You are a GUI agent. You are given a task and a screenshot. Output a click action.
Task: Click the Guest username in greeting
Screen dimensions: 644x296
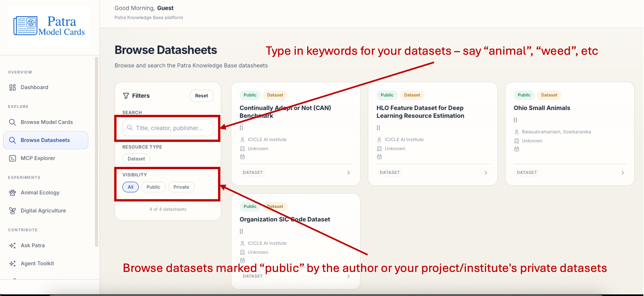(x=165, y=8)
